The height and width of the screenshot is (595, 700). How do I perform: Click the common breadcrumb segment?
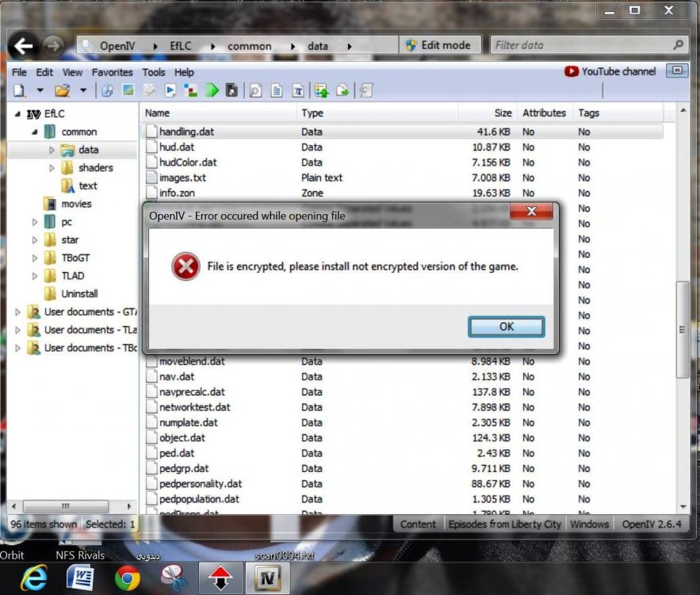[249, 46]
